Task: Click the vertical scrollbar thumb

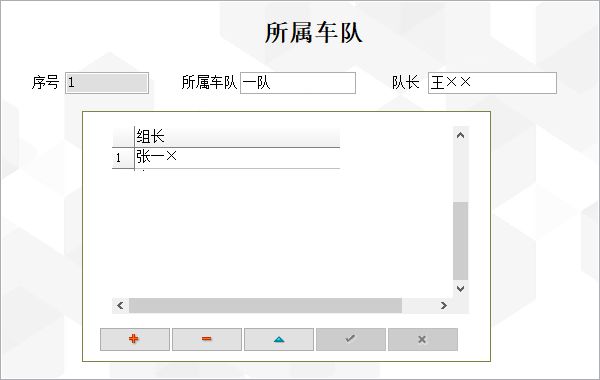Action: [x=460, y=241]
